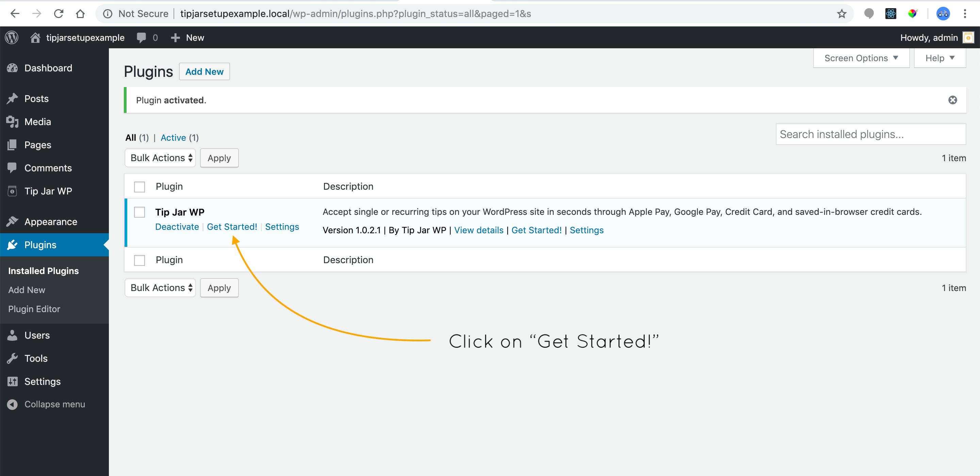The width and height of the screenshot is (980, 476).
Task: Click the Users icon in sidebar
Action: [x=13, y=336]
